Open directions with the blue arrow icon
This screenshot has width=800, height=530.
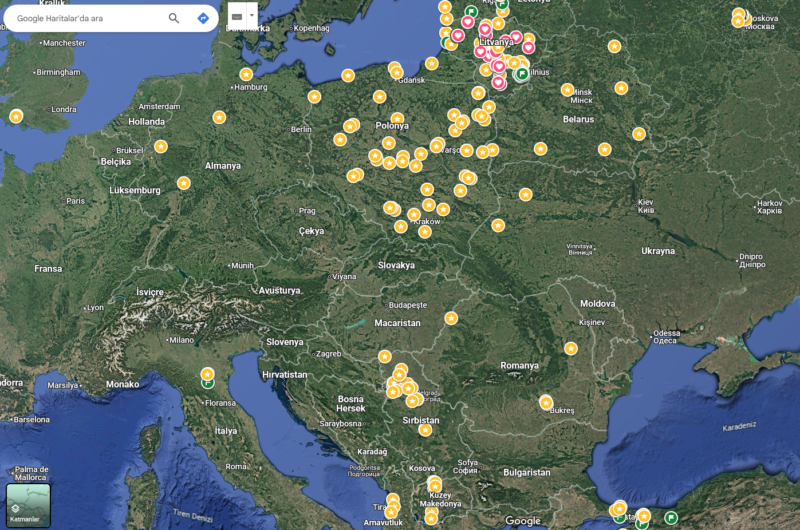pyautogui.click(x=203, y=18)
